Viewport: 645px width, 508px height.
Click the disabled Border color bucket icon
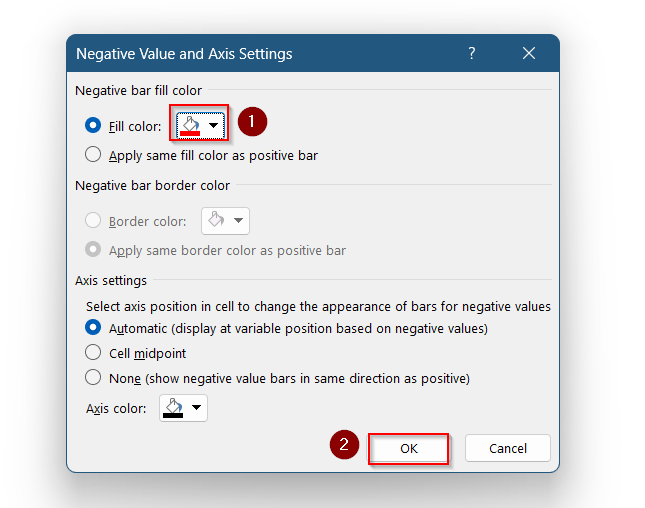(x=216, y=219)
